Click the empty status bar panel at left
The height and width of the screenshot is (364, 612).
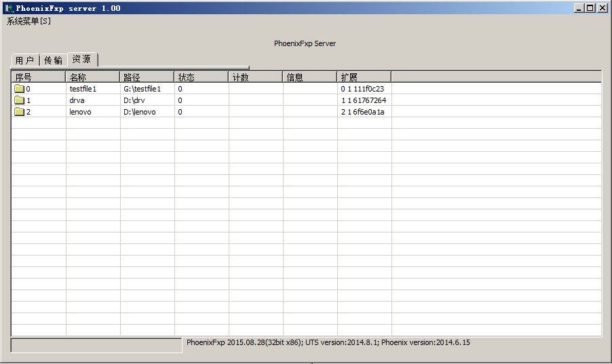(96, 345)
